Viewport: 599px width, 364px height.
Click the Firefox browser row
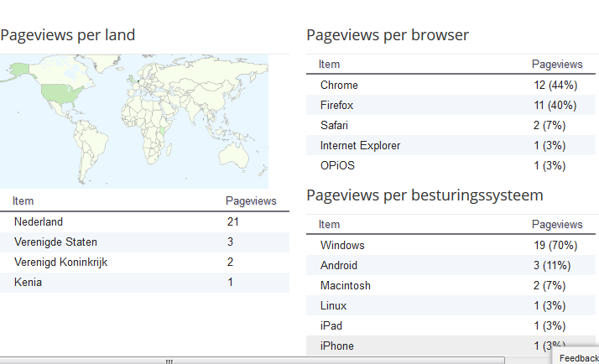(451, 105)
